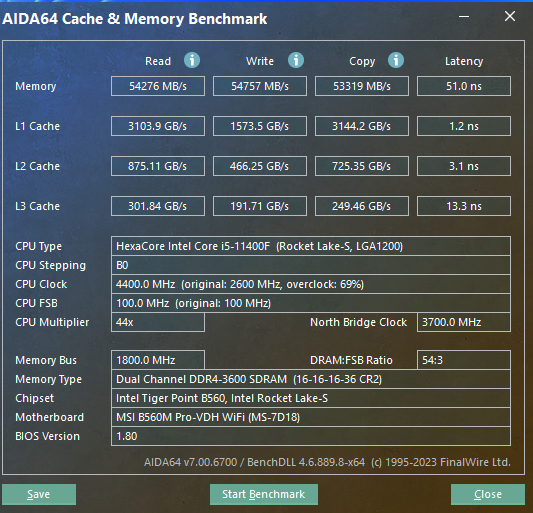Viewport: 533px width, 513px height.
Task: Show info for the Copy column
Action: point(396,61)
